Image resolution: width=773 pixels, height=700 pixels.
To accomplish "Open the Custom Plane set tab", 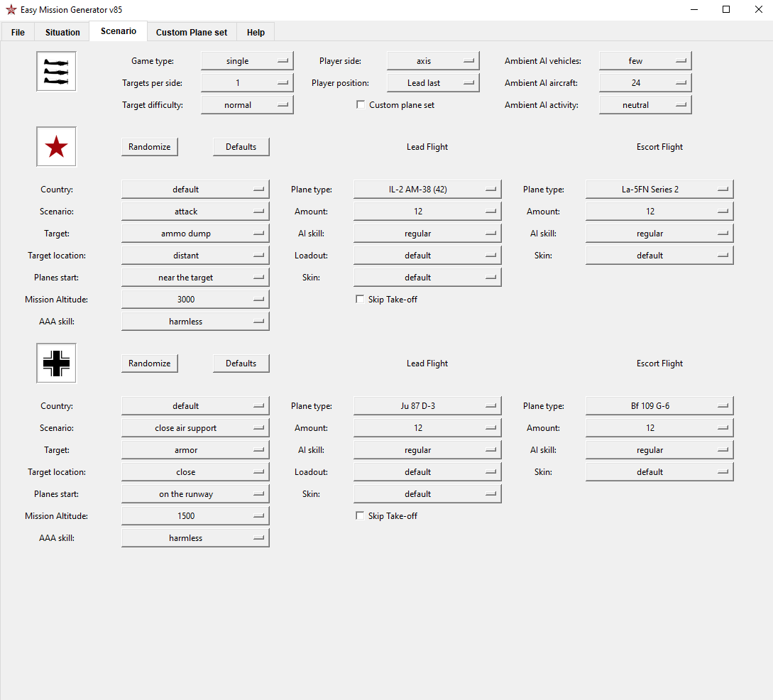I will tap(191, 33).
